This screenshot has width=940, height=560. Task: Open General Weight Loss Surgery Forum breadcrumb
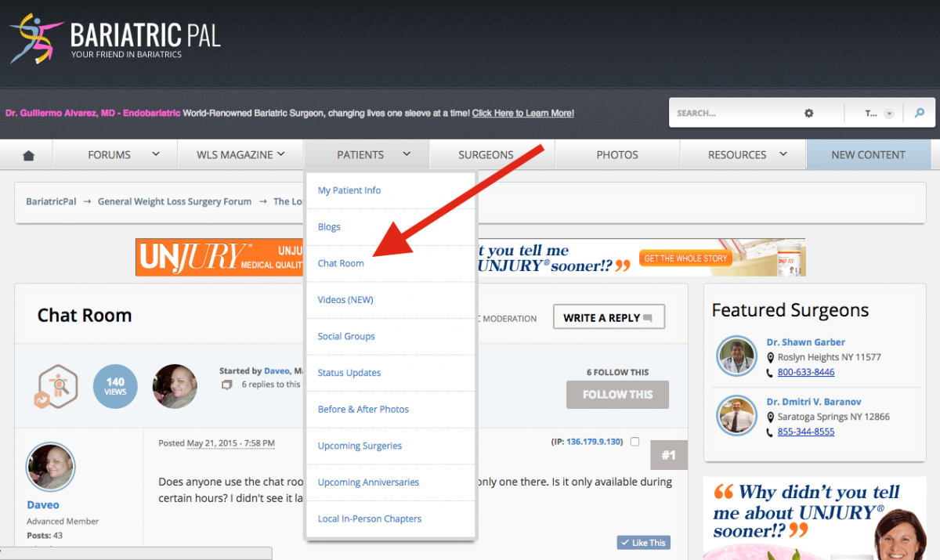click(x=175, y=201)
